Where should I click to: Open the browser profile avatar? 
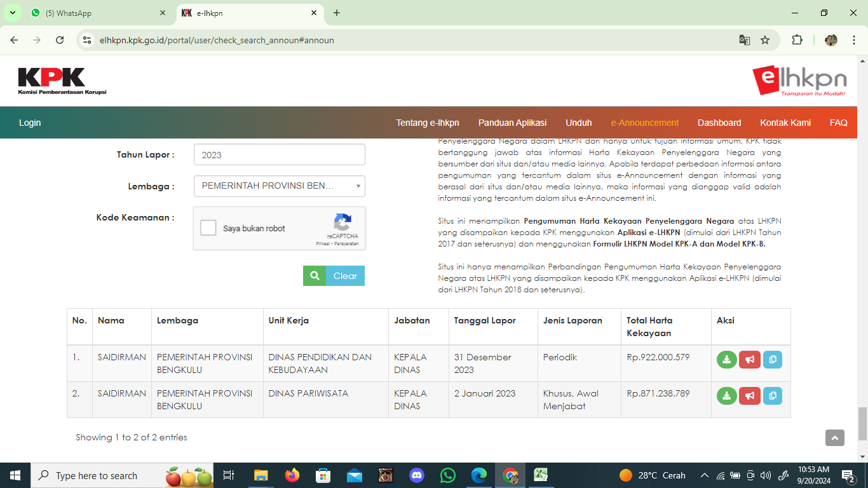[x=831, y=40]
